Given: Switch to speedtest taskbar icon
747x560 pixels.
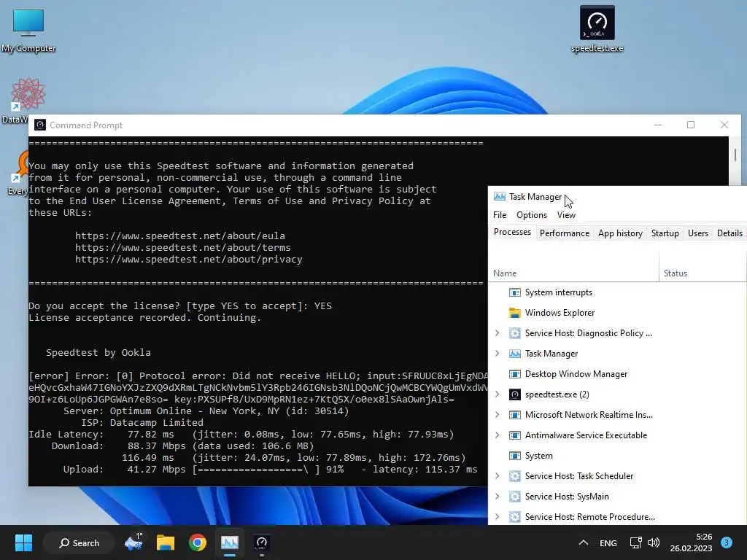Looking at the screenshot, I should click(x=262, y=542).
